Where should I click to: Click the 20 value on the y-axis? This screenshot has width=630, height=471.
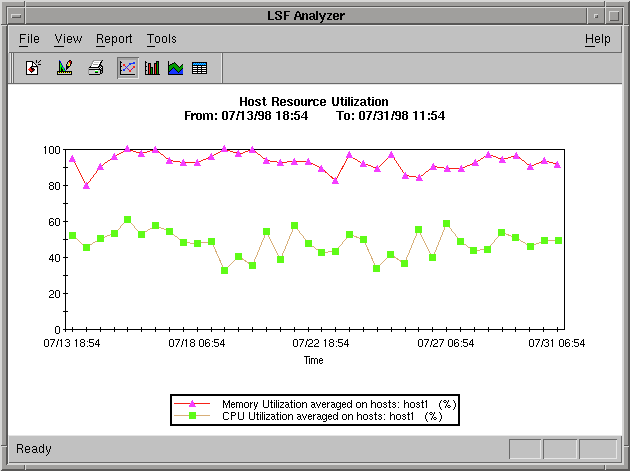point(54,294)
